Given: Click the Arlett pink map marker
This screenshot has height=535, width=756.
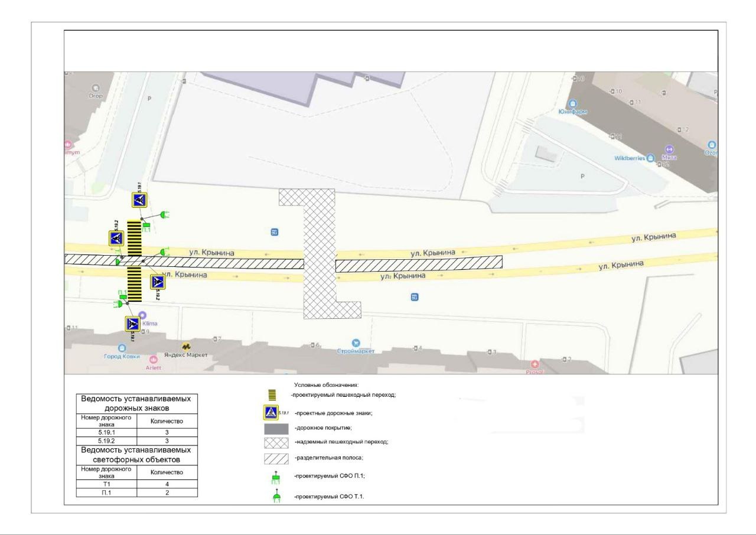Looking at the screenshot, I should pyautogui.click(x=154, y=359).
